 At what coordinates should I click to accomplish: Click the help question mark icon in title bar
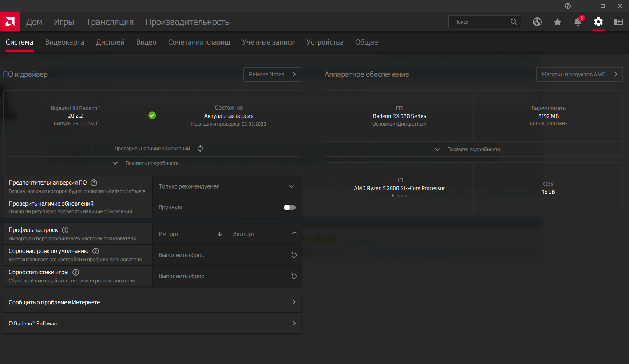568,6
